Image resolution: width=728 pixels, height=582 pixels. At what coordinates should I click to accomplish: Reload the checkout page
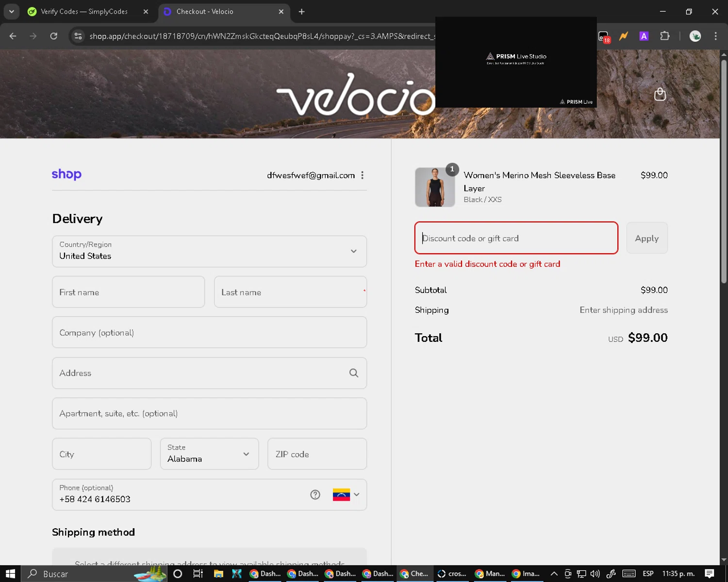pos(54,36)
